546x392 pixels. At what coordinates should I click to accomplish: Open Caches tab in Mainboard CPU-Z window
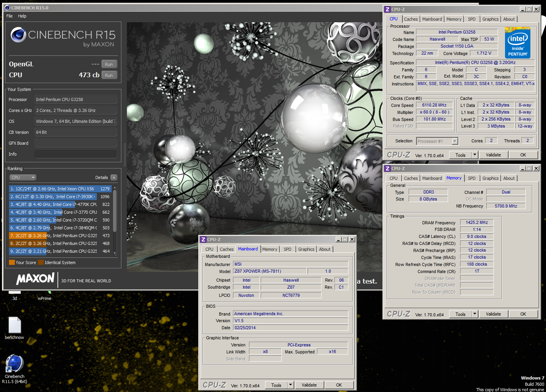click(226, 249)
